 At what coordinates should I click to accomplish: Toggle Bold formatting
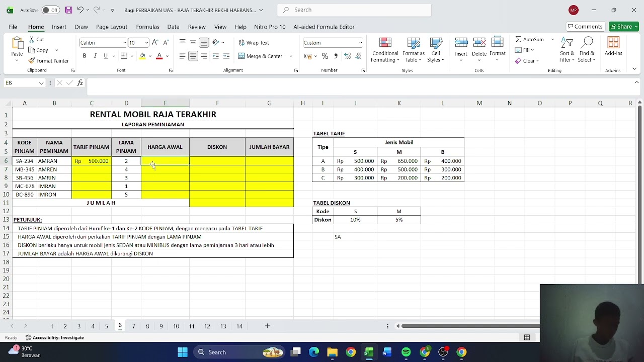point(85,56)
